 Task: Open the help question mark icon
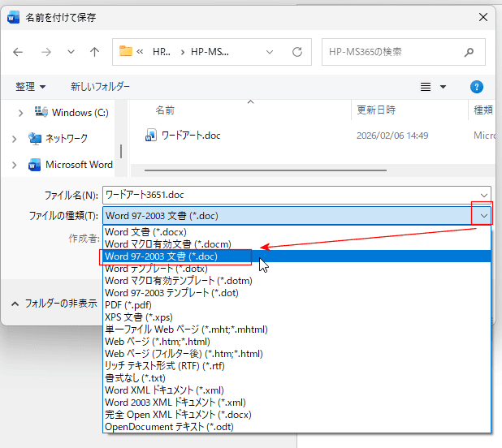coord(477,87)
